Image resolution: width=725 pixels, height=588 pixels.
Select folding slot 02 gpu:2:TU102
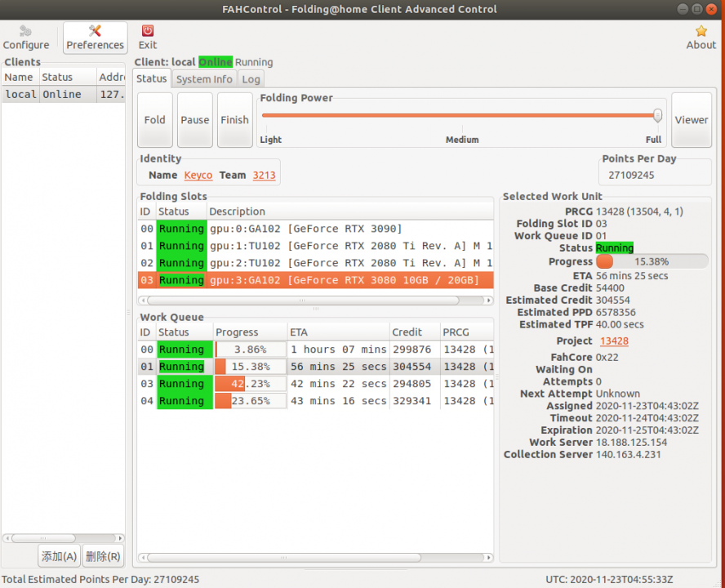click(x=316, y=263)
